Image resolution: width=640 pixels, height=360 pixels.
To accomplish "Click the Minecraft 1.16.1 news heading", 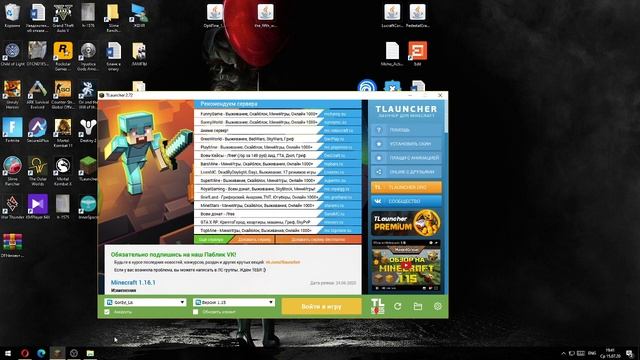I will coord(133,282).
